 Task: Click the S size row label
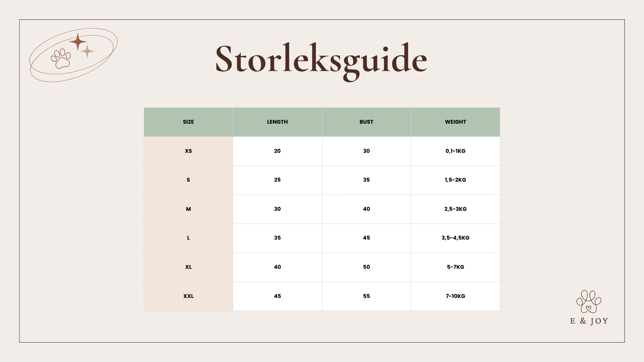pos(188,180)
